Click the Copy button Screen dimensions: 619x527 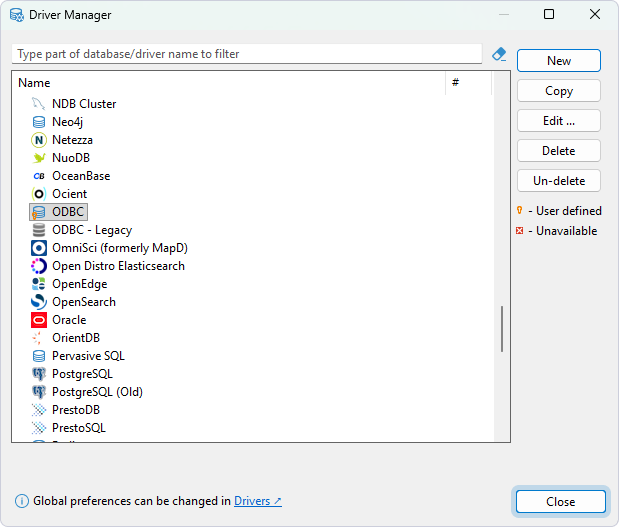pos(559,91)
